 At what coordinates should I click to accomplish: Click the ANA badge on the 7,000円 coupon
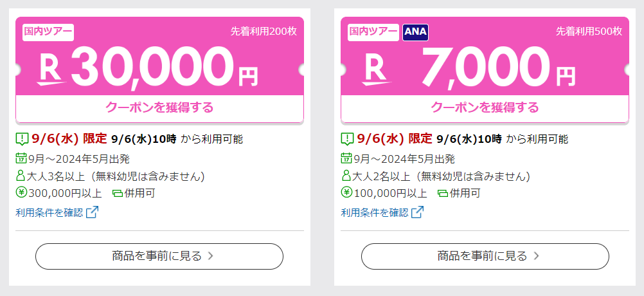click(416, 32)
